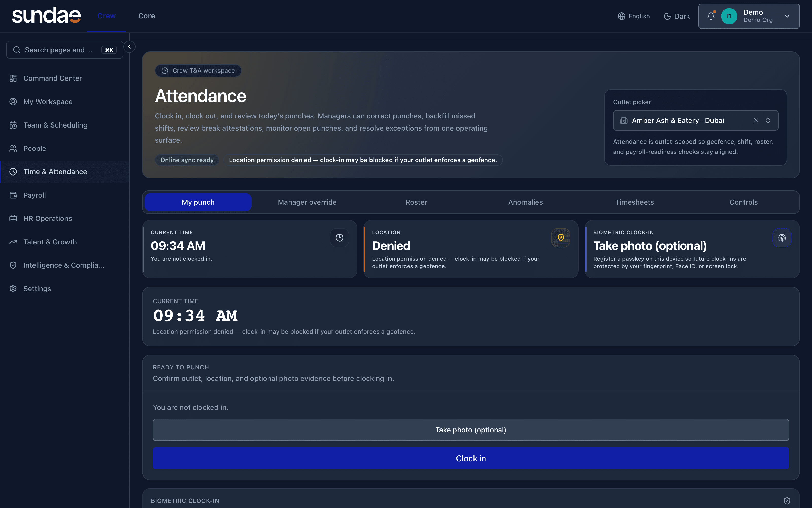Expand the outlet picker up-down chevrons
The height and width of the screenshot is (508, 812).
click(768, 120)
